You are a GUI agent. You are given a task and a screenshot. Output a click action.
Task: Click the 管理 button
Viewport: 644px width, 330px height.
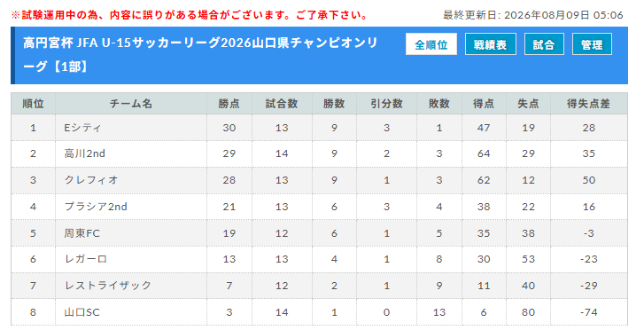[592, 44]
